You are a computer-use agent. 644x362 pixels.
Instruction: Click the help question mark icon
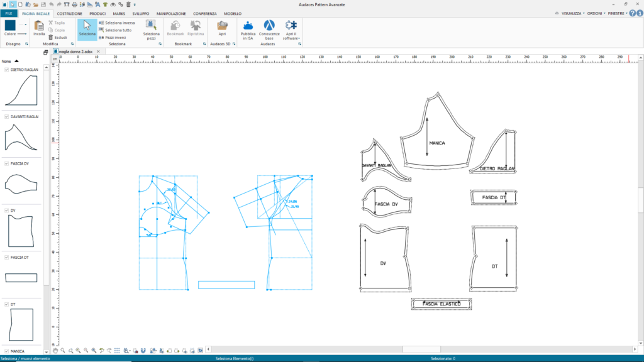[x=633, y=14]
